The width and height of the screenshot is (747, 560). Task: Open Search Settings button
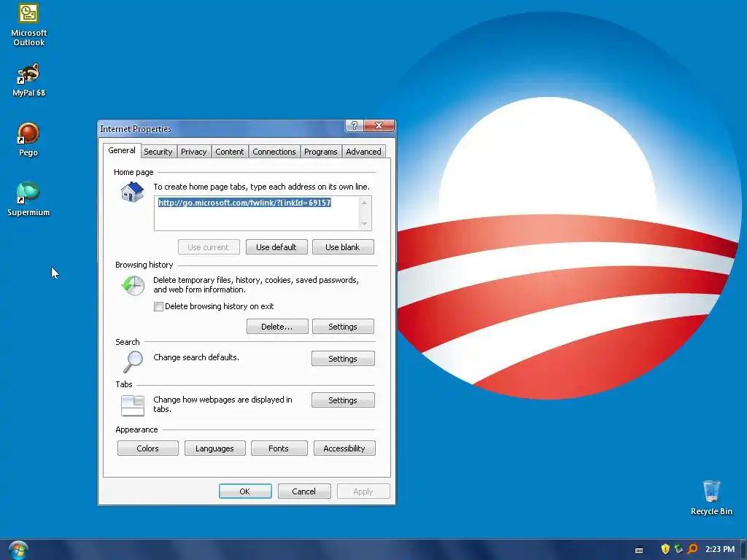(x=343, y=359)
